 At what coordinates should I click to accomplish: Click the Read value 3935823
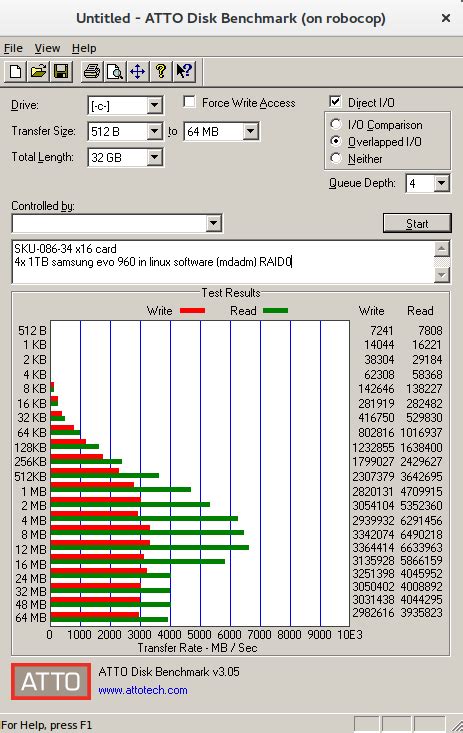[421, 612]
